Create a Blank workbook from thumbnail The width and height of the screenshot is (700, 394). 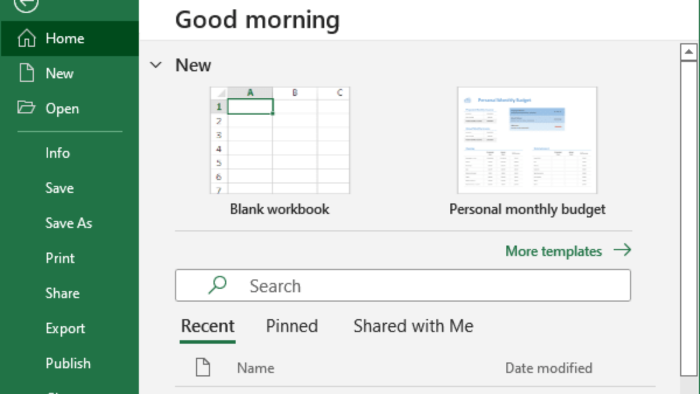pyautogui.click(x=280, y=140)
